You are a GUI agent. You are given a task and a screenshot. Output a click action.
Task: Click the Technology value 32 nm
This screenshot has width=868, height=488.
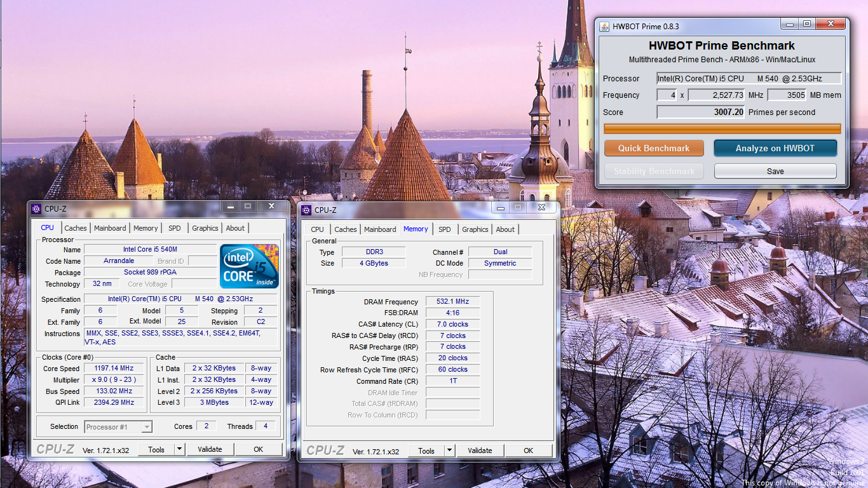click(101, 284)
